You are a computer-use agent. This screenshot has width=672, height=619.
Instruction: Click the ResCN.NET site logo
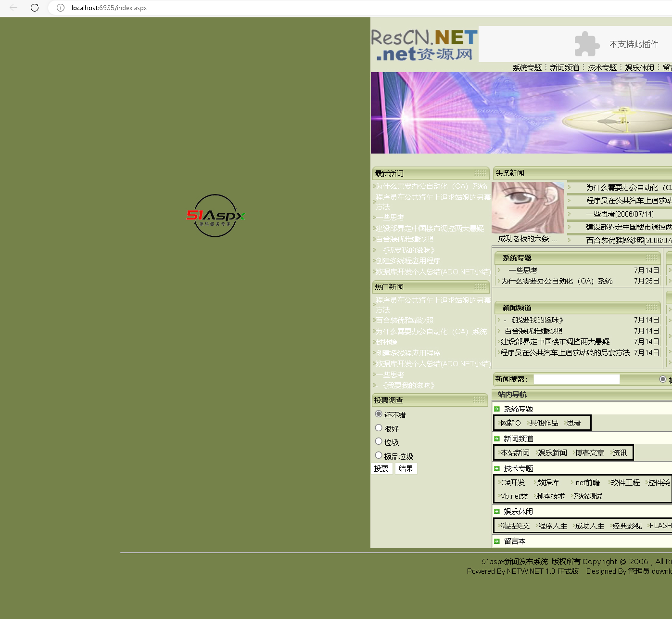click(x=424, y=45)
